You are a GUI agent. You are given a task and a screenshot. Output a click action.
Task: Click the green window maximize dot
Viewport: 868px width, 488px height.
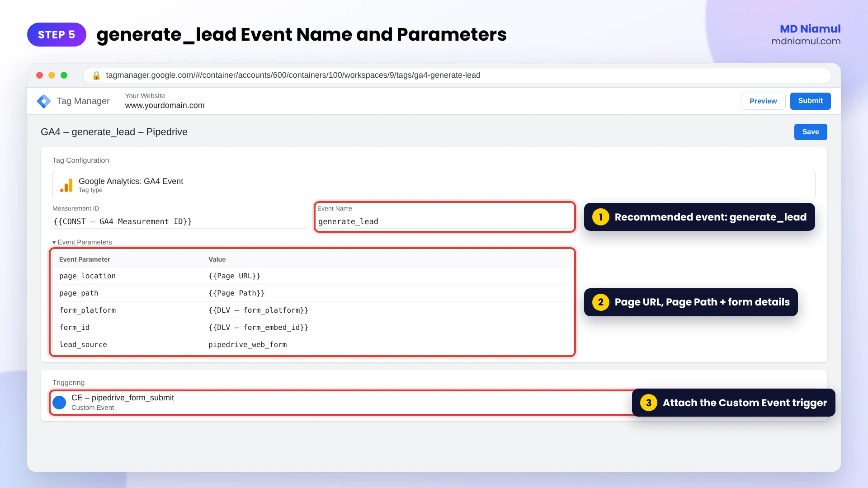pyautogui.click(x=64, y=75)
